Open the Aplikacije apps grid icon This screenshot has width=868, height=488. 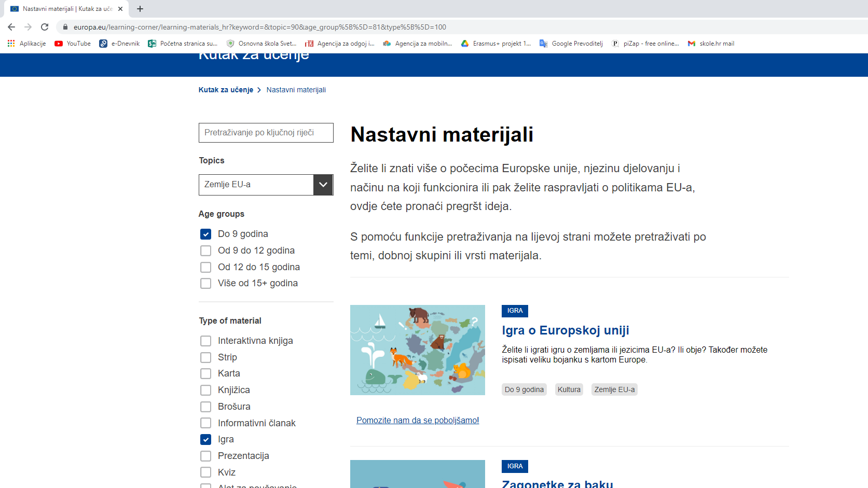11,44
